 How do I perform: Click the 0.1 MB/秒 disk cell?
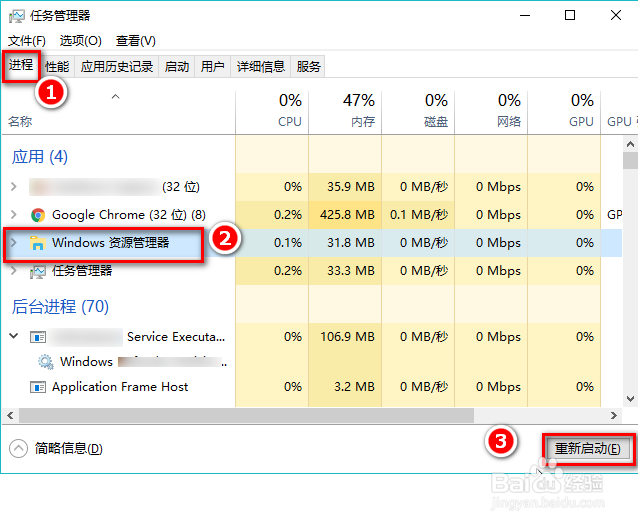tap(419, 215)
